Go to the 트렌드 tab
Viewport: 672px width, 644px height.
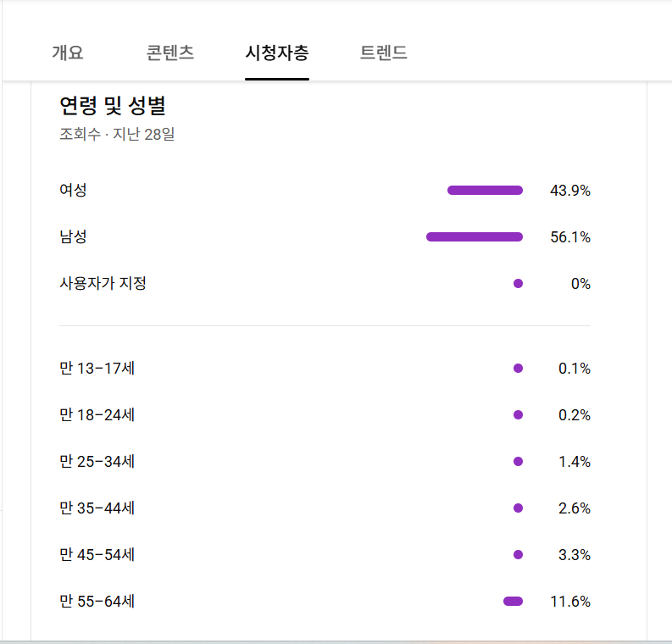384,53
